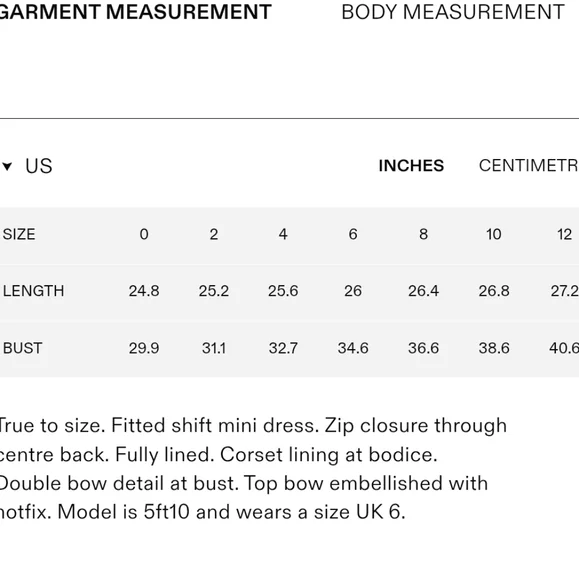Select size 4 column header

coord(283,234)
